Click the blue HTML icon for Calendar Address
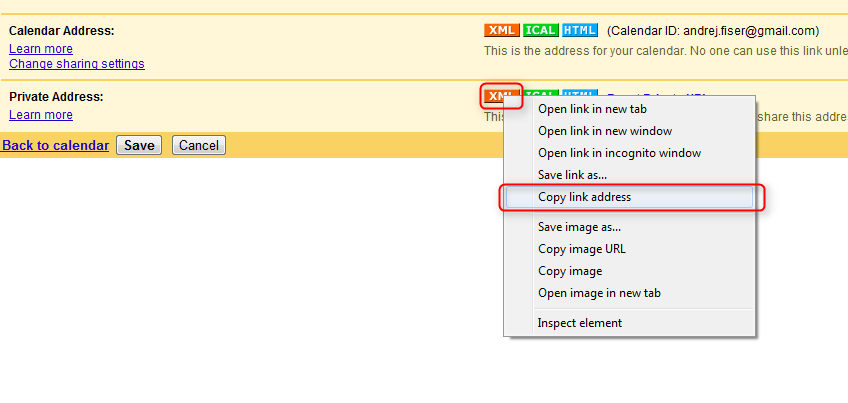 click(579, 30)
